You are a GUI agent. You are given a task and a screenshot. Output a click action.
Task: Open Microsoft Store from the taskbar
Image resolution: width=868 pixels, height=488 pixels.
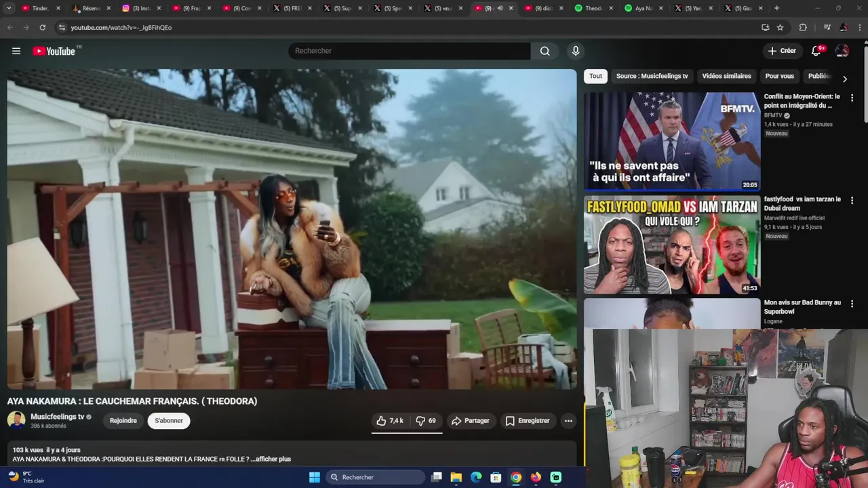point(496,477)
